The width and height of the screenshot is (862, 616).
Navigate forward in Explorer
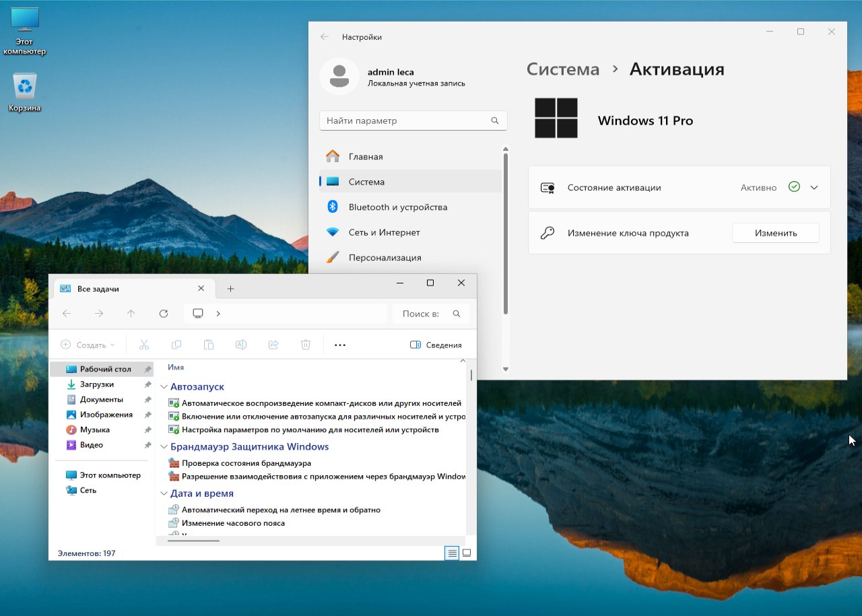click(99, 314)
